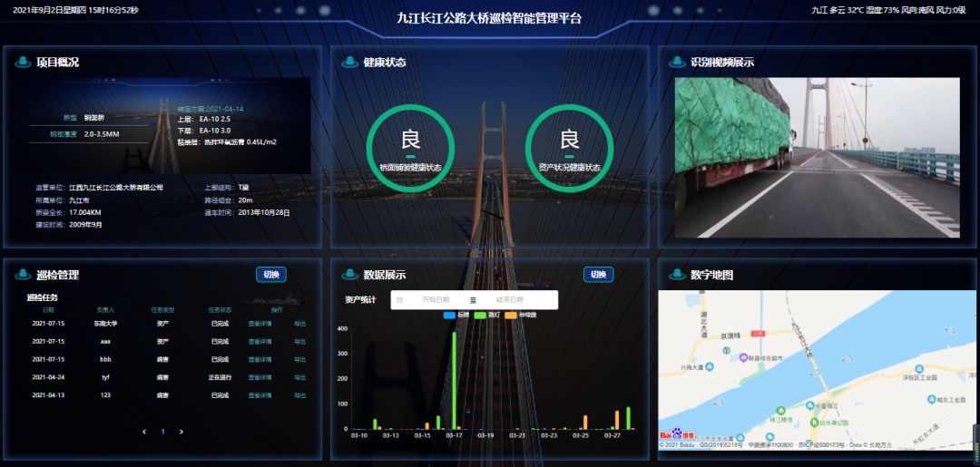Click the 数字地图 panel header icon
The image size is (980, 467).
[x=676, y=275]
